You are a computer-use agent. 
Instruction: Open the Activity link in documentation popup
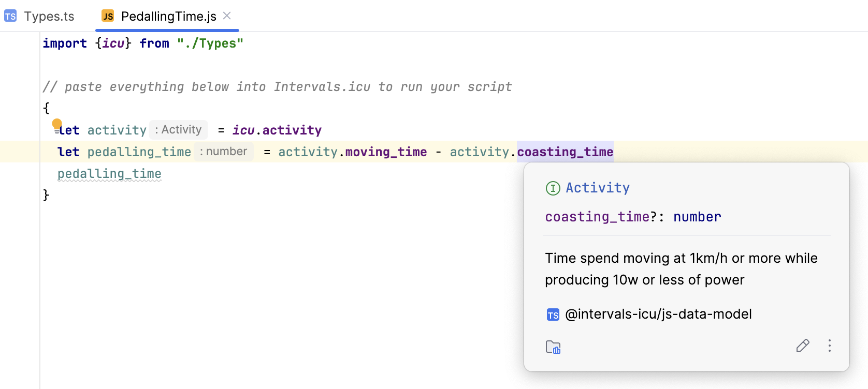tap(598, 188)
